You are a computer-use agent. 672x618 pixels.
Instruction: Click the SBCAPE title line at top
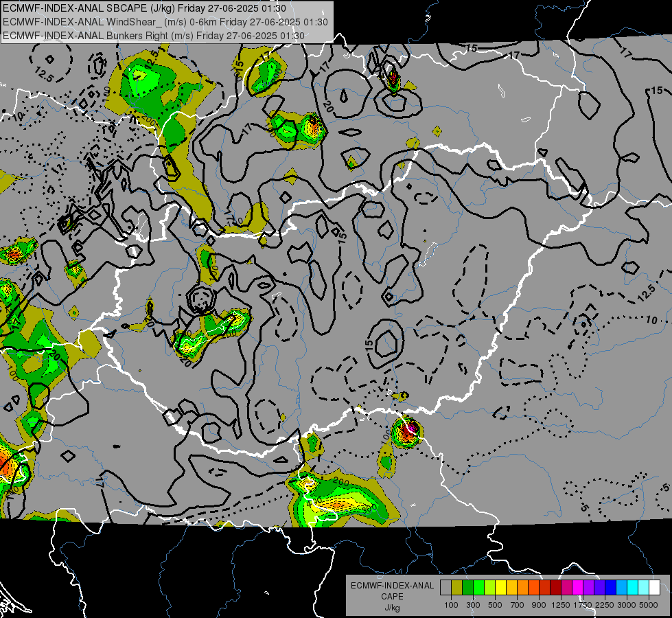(145, 8)
